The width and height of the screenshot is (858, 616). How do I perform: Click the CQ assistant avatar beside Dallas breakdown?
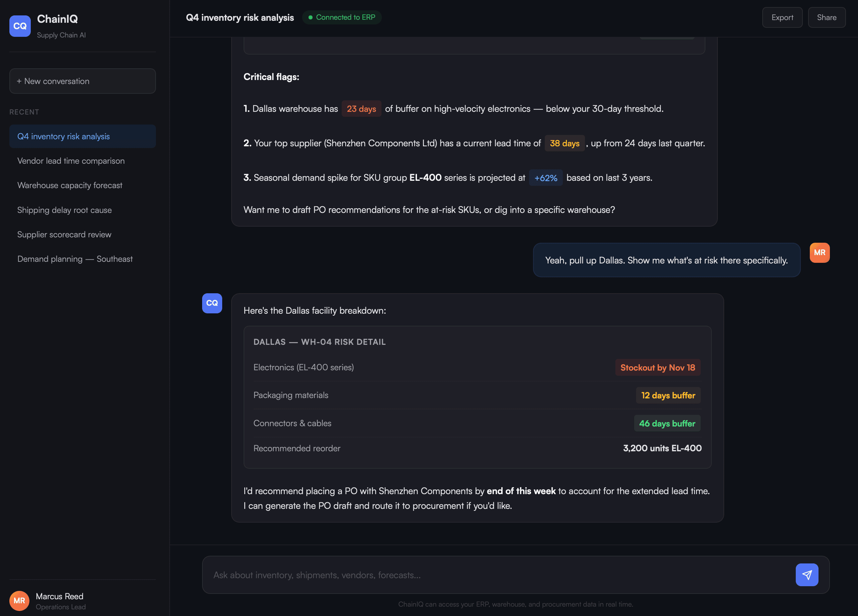coord(212,303)
